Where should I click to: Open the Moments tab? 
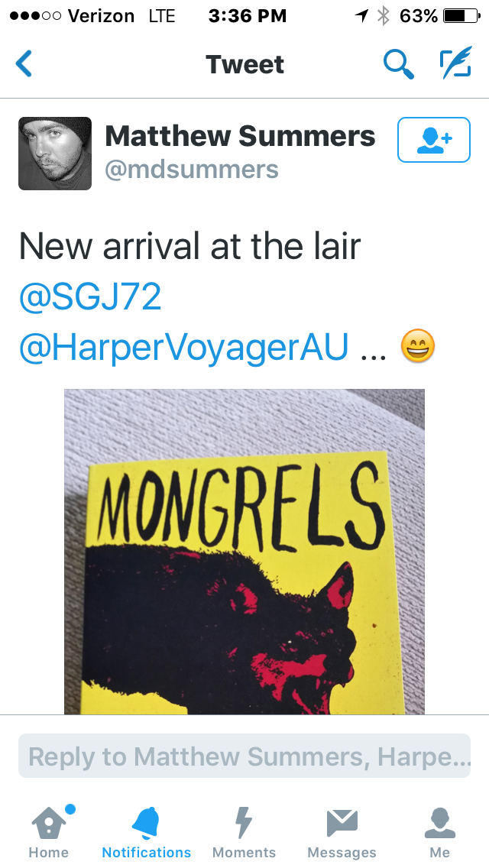point(244,831)
